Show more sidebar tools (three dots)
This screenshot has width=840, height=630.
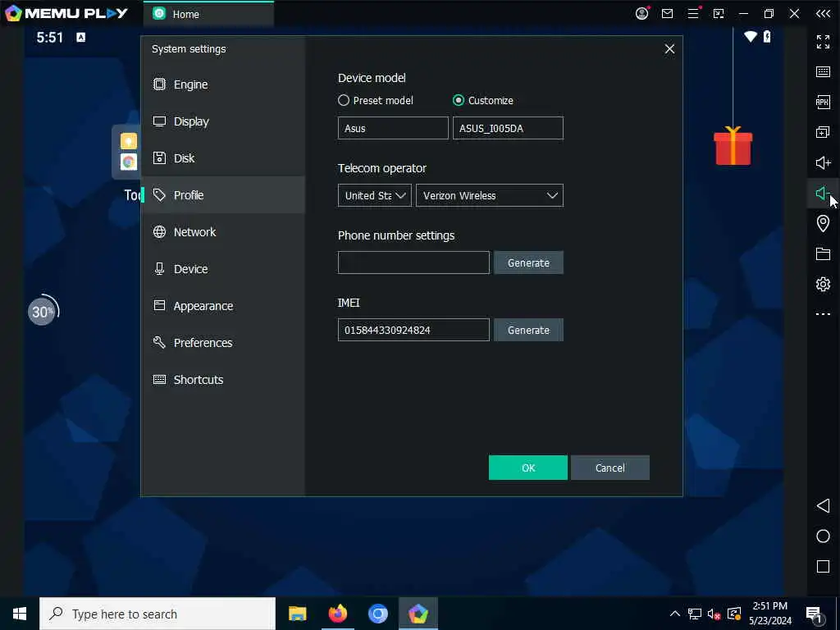pyautogui.click(x=823, y=314)
